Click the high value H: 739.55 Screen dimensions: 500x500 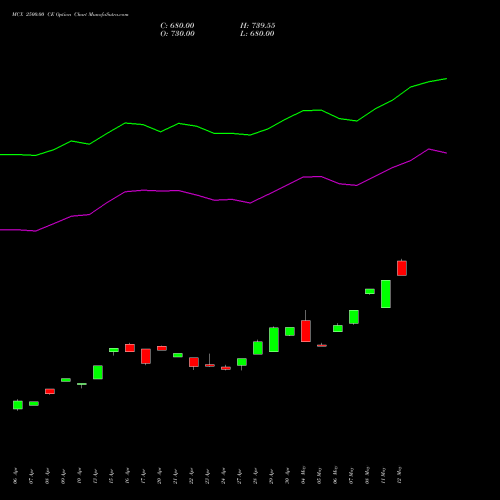point(258,26)
